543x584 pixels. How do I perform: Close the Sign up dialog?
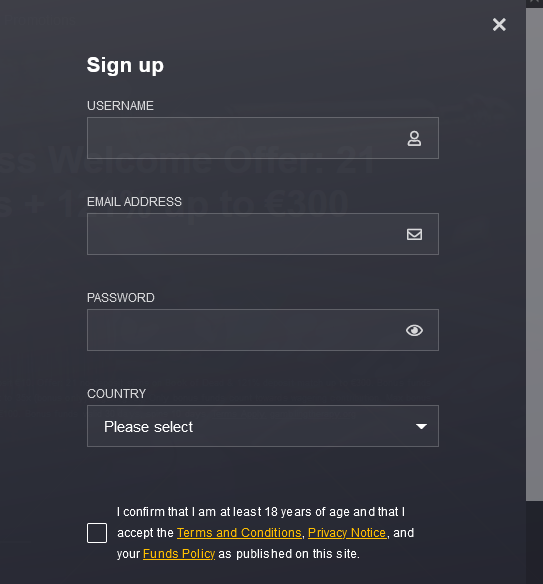click(499, 25)
